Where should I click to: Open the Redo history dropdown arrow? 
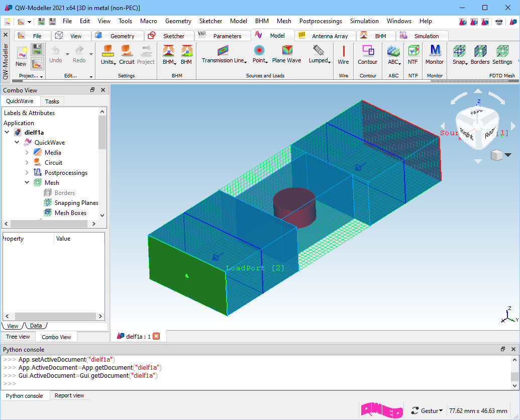[91, 54]
